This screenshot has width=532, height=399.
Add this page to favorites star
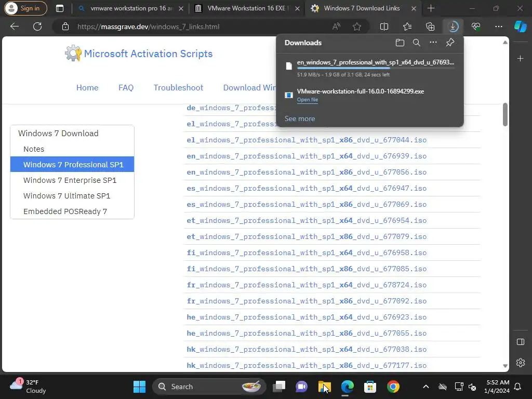pos(356,26)
